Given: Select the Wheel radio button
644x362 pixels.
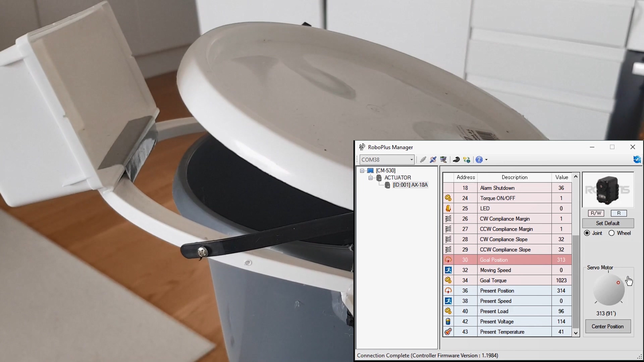Looking at the screenshot, I should click(611, 233).
